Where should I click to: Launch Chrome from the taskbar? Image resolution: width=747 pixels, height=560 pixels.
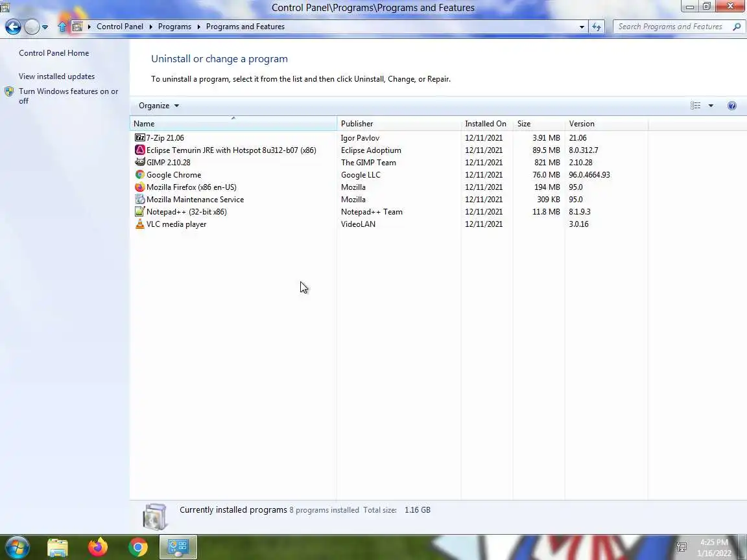click(137, 547)
